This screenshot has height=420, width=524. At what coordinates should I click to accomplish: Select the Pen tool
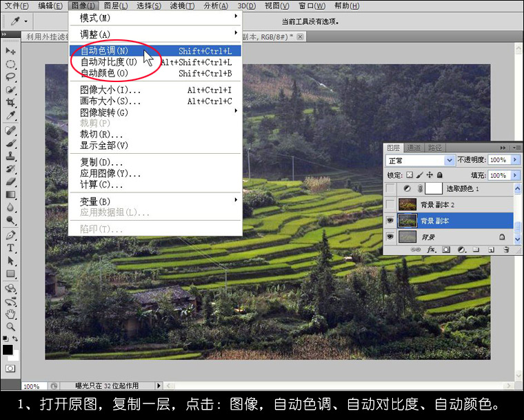pyautogui.click(x=10, y=235)
